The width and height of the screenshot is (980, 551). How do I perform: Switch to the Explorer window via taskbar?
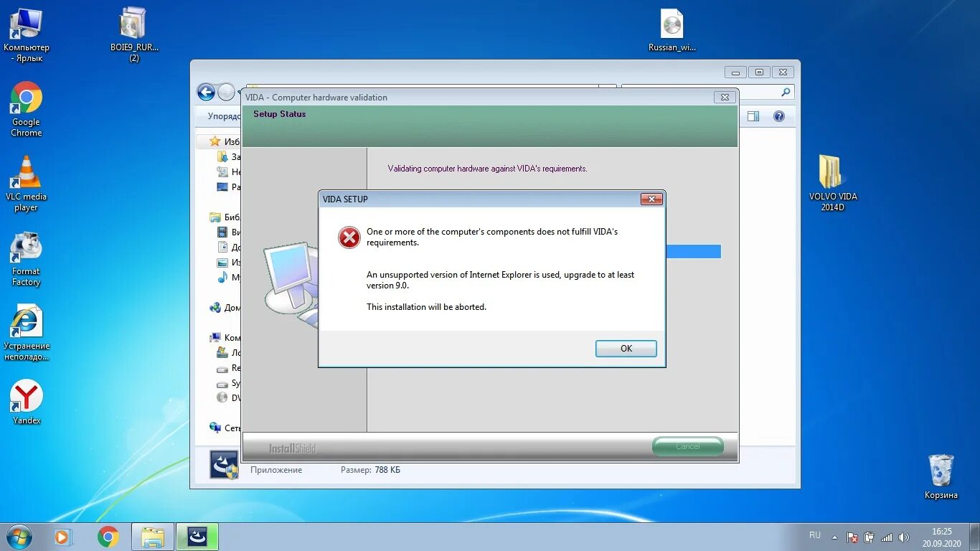(153, 536)
